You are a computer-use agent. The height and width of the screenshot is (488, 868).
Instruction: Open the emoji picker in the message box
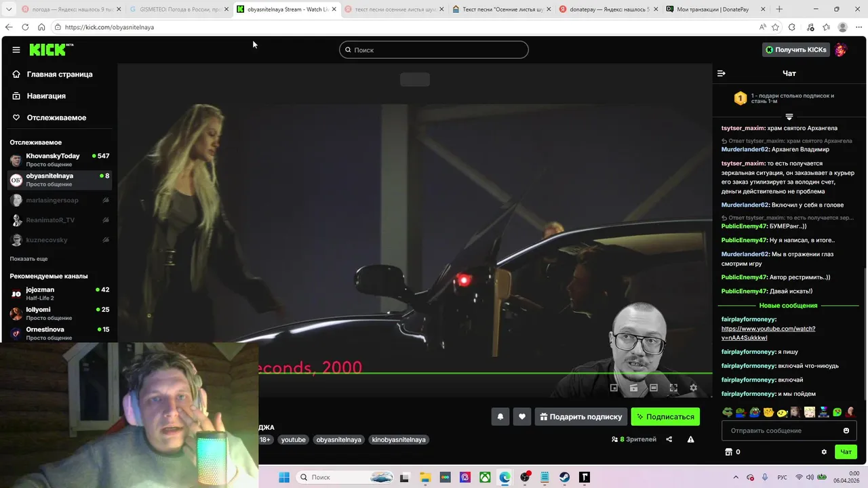coord(846,430)
